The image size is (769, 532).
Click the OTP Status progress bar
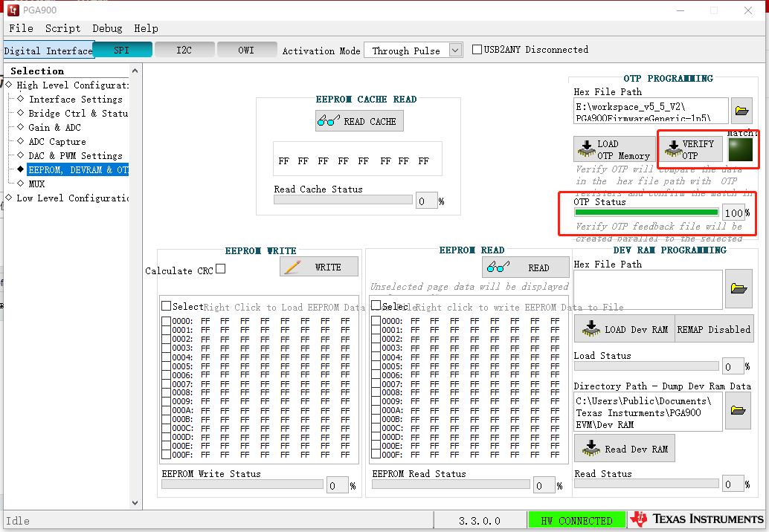tap(647, 213)
